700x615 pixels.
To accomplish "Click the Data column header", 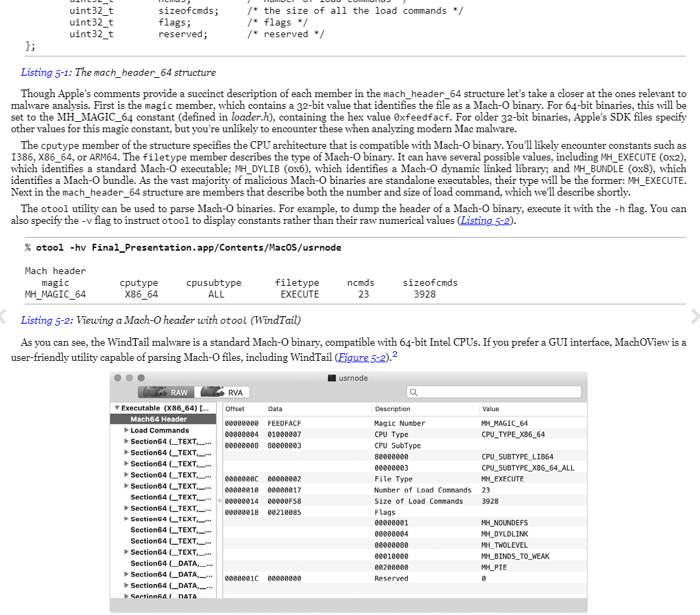I will (275, 409).
